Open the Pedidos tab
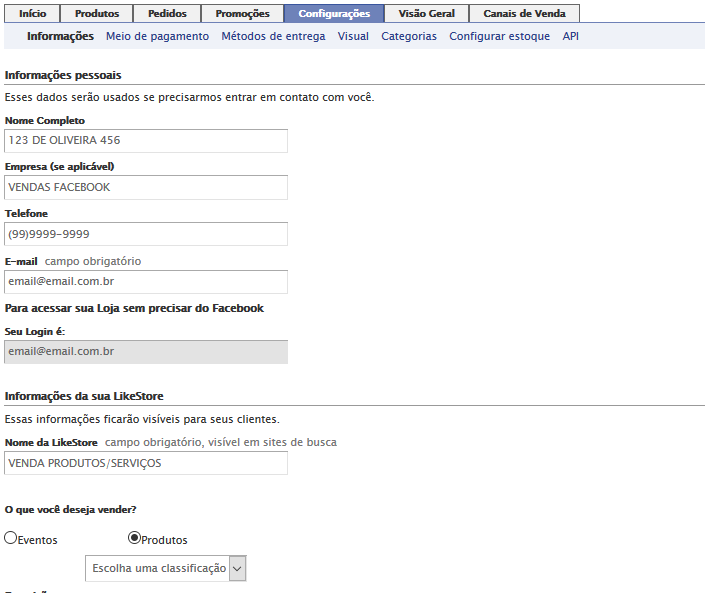Image resolution: width=705 pixels, height=593 pixels. click(x=167, y=14)
